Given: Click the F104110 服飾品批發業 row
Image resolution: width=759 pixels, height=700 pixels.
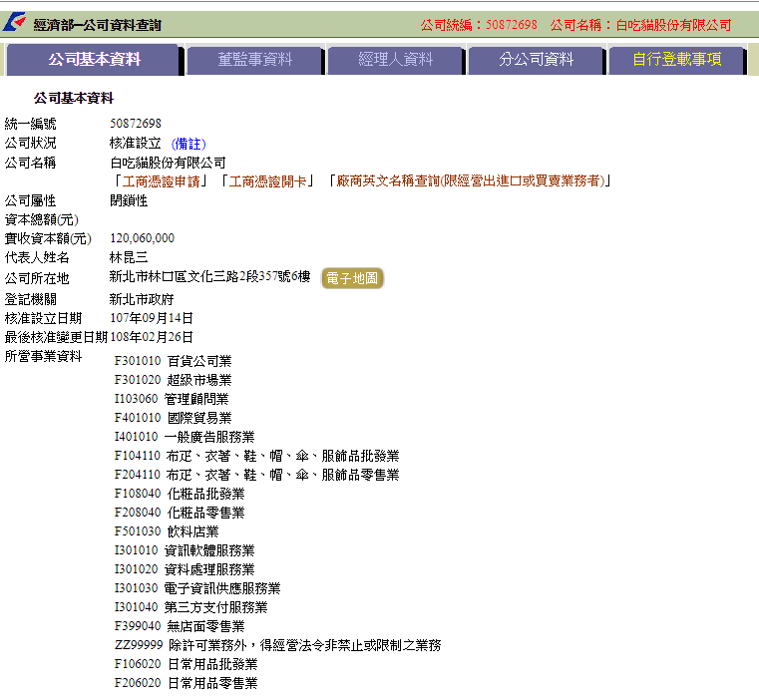Looking at the screenshot, I should pos(257,456).
